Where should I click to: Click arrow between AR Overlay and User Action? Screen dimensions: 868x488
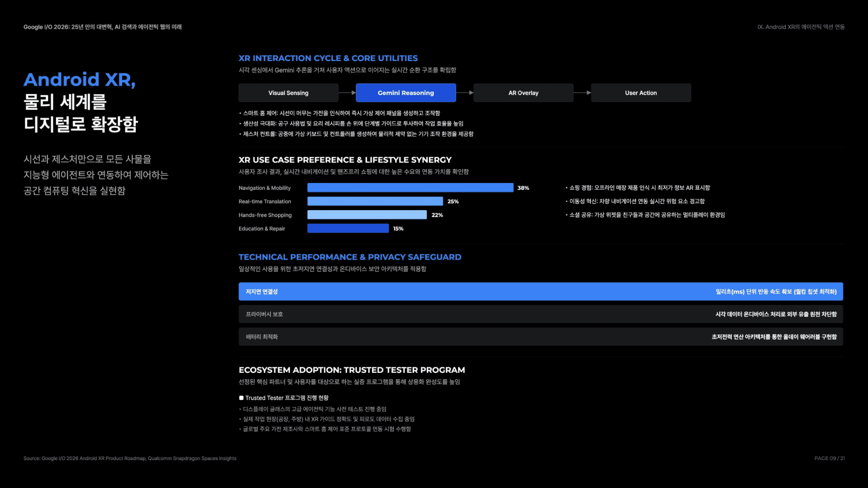(x=582, y=93)
